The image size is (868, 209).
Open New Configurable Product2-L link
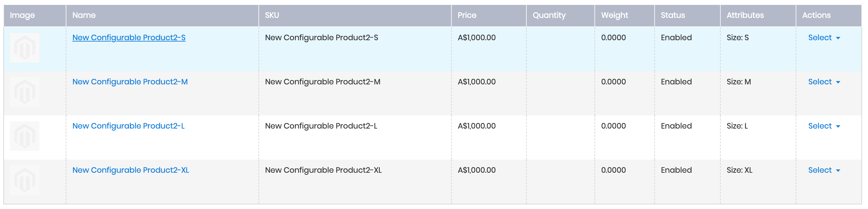[128, 126]
